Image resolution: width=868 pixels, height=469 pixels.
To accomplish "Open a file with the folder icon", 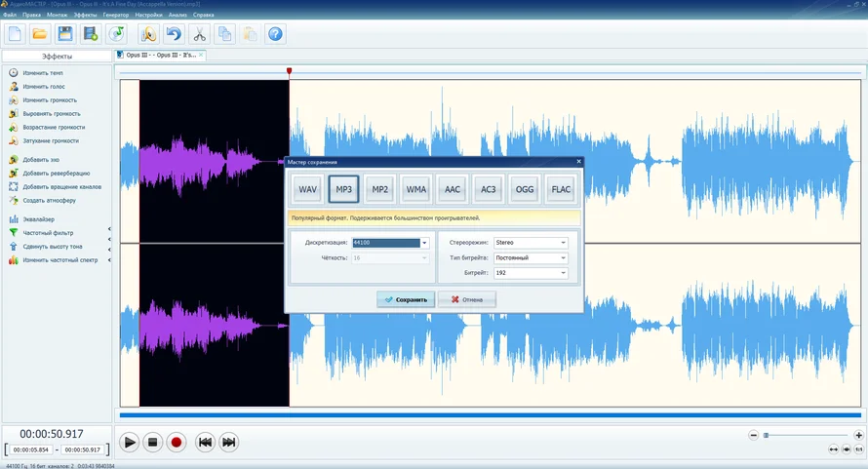I will click(40, 34).
